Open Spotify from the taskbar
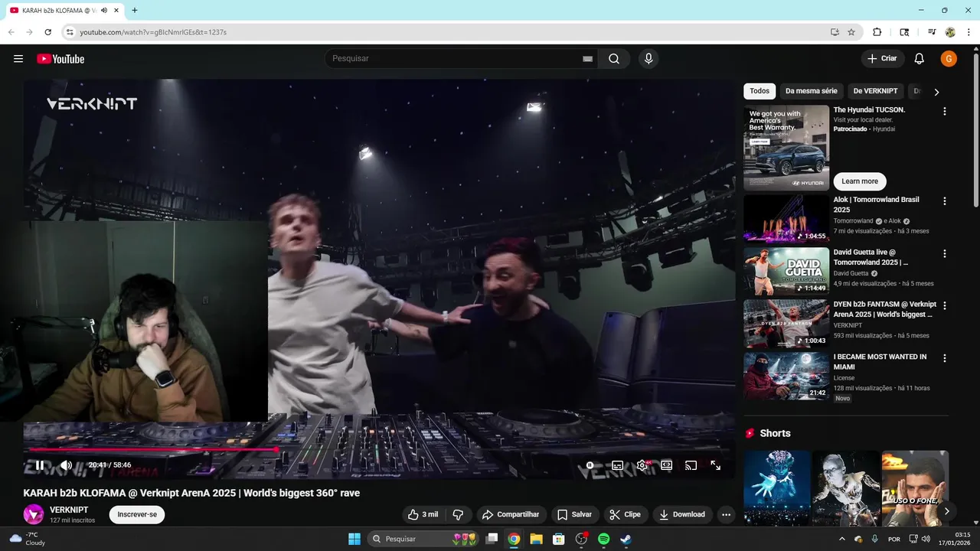 click(x=603, y=539)
